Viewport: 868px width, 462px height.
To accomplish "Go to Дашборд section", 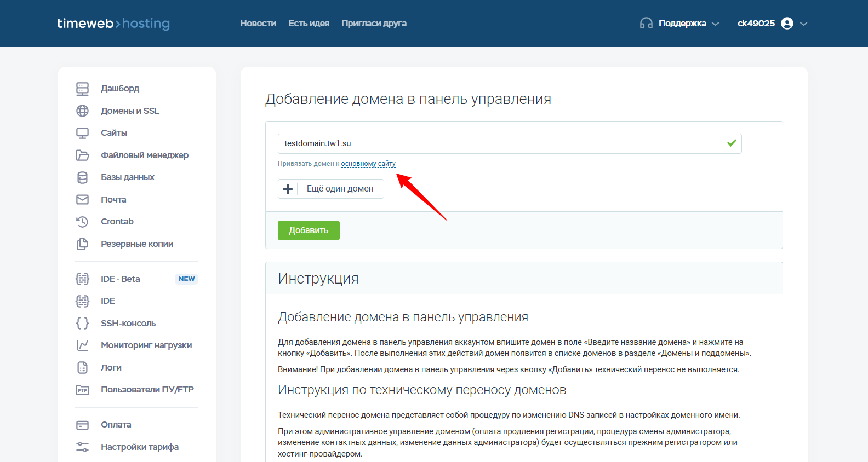I will tap(120, 89).
